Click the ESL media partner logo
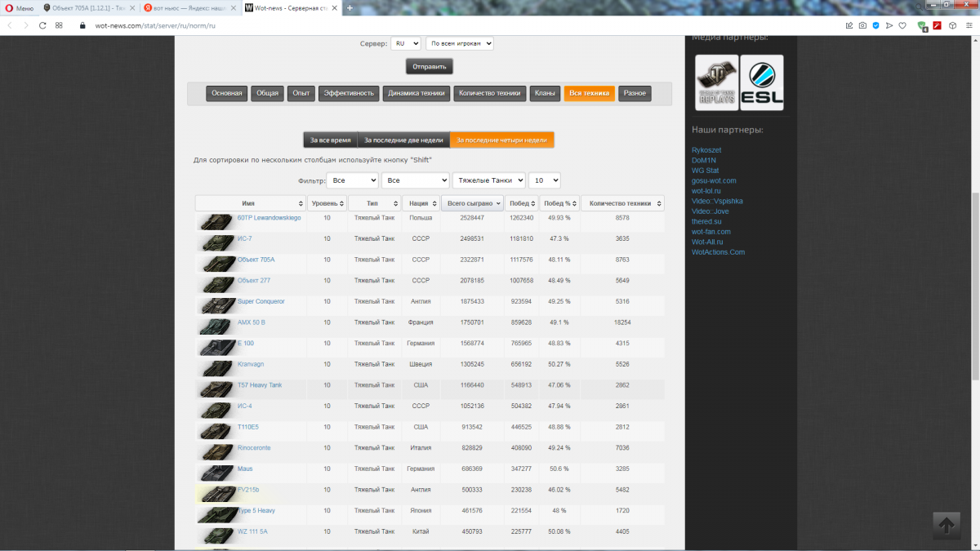 coord(761,82)
